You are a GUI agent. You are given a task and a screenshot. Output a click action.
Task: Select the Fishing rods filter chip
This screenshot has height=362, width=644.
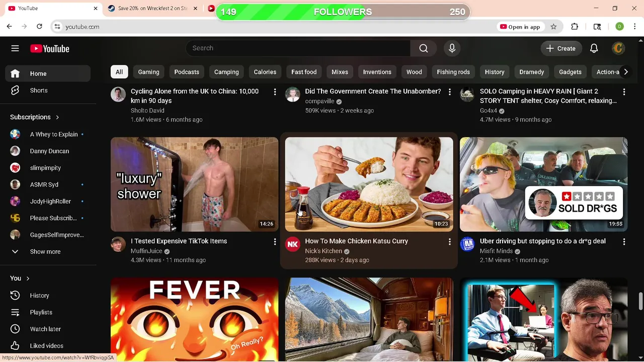coord(453,72)
